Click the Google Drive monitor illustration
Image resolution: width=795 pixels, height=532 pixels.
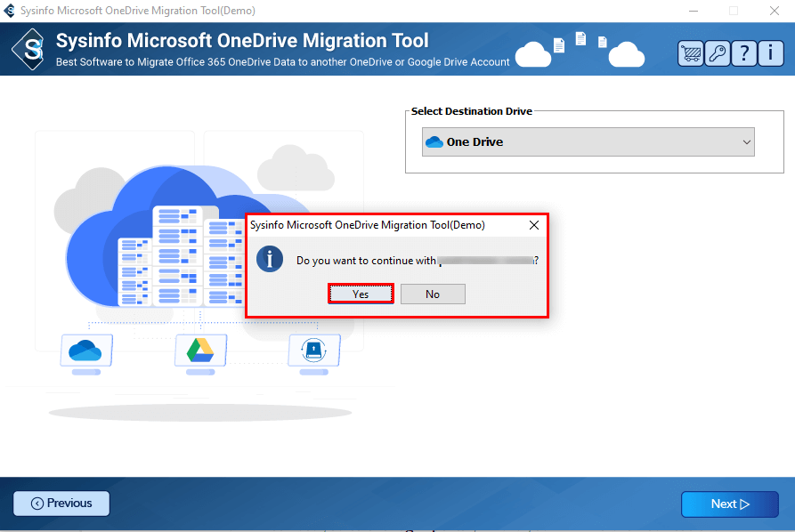200,354
